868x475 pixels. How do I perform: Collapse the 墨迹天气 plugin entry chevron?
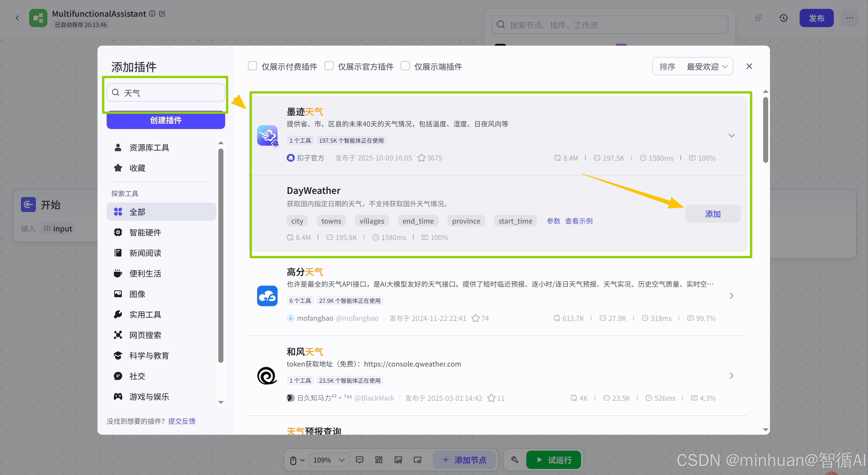click(x=731, y=136)
